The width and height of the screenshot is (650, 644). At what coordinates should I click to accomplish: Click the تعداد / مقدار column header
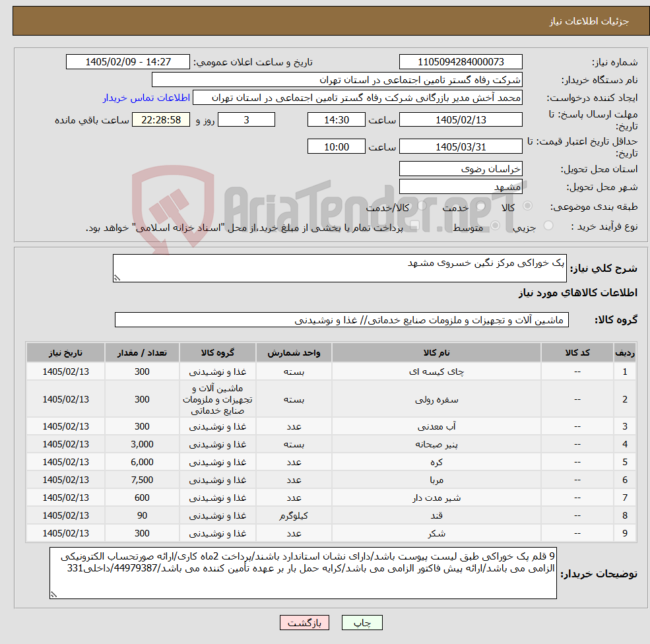[x=142, y=352]
